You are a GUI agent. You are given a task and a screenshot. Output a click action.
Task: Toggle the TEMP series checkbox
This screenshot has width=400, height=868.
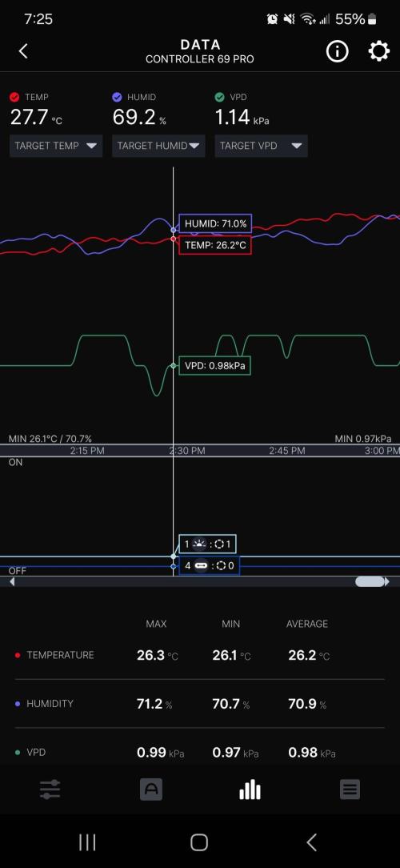pos(15,98)
